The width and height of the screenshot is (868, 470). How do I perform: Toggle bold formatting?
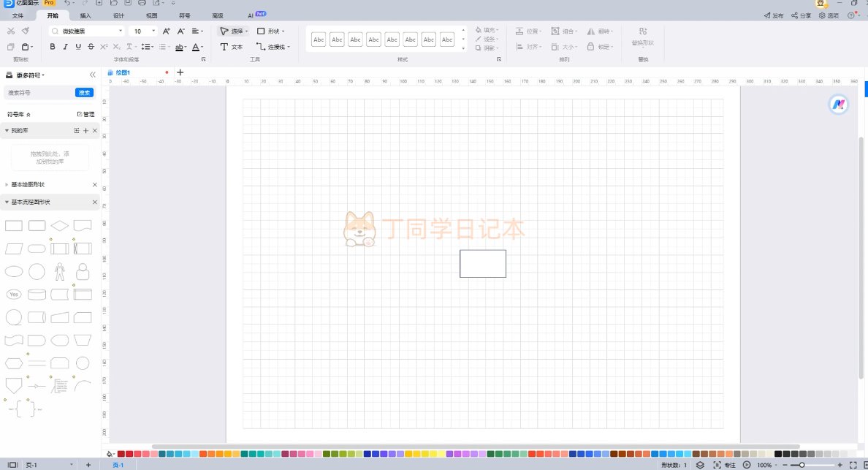(x=52, y=47)
